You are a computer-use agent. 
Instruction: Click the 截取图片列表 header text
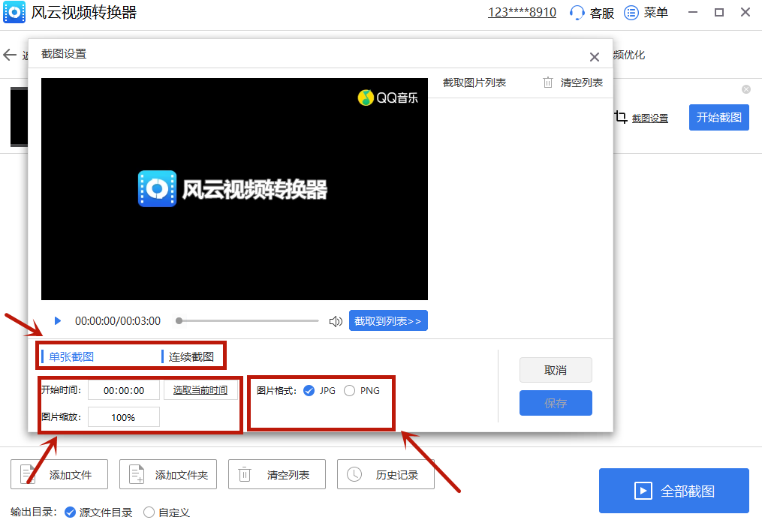click(474, 83)
